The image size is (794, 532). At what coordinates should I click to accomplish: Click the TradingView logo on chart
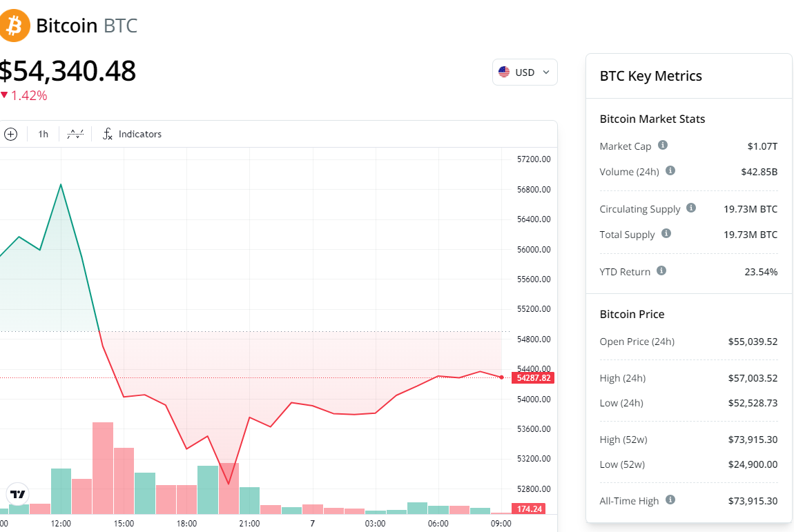(x=18, y=494)
